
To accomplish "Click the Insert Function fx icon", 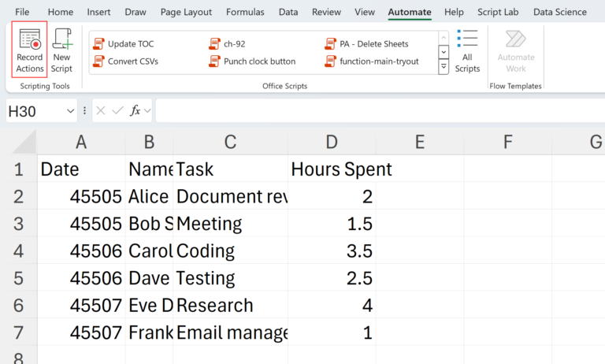I will [x=135, y=111].
